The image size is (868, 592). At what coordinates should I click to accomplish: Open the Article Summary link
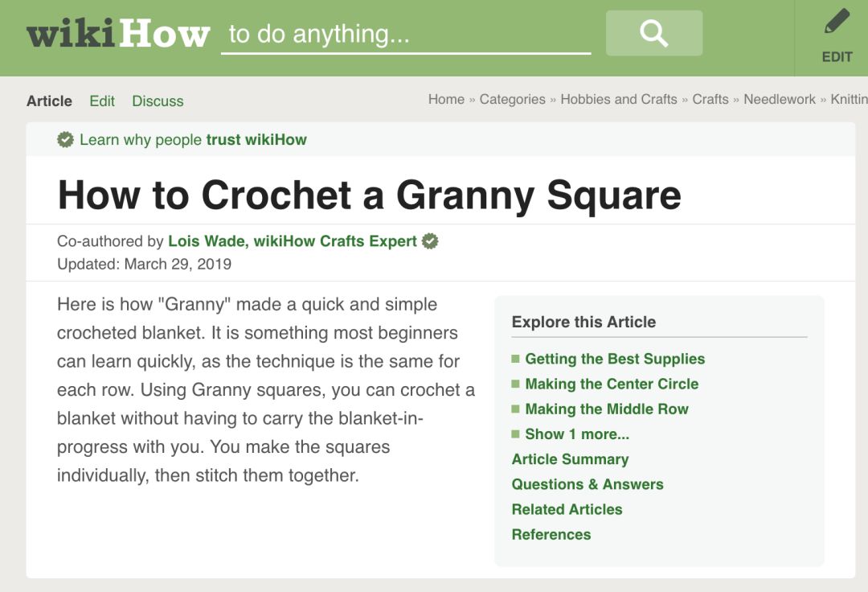[x=570, y=459]
